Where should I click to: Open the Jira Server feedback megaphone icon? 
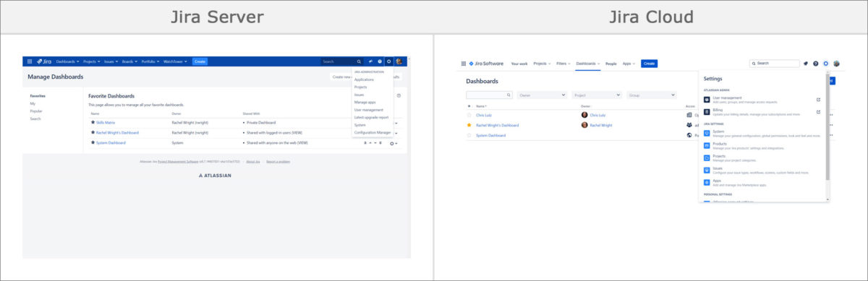pos(370,61)
